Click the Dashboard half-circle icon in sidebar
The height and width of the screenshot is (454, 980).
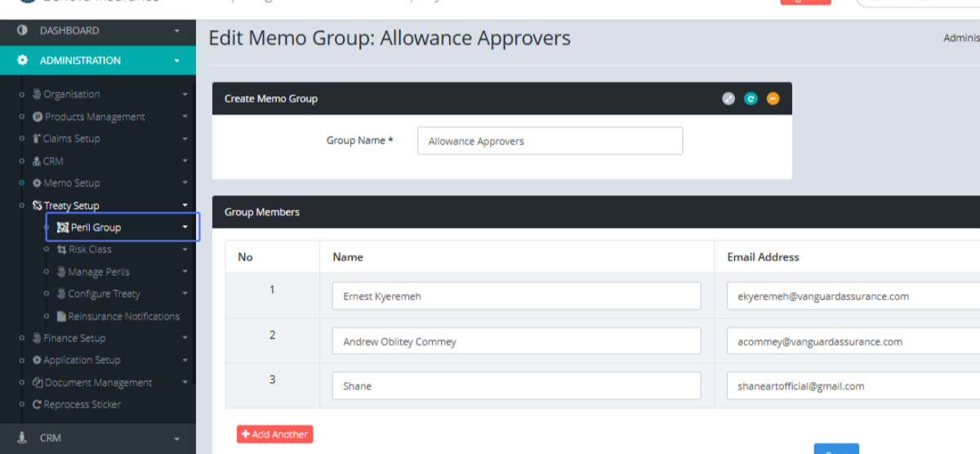(x=23, y=30)
